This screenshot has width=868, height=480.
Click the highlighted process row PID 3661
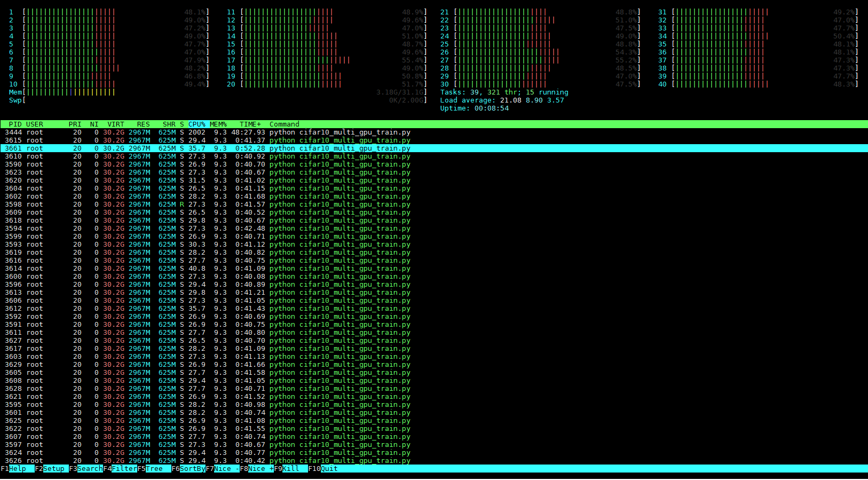[434, 148]
